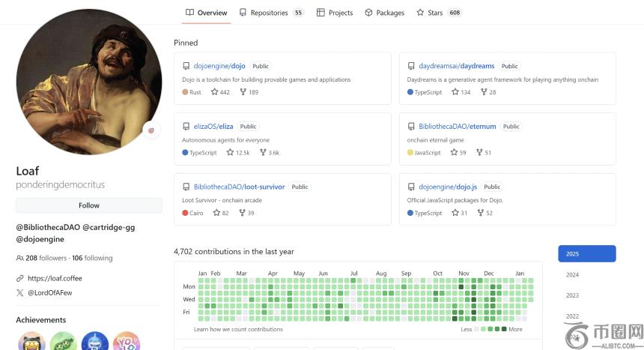Image resolution: width=644 pixels, height=350 pixels.
Task: Select the 2025 contribution year
Action: (x=587, y=254)
